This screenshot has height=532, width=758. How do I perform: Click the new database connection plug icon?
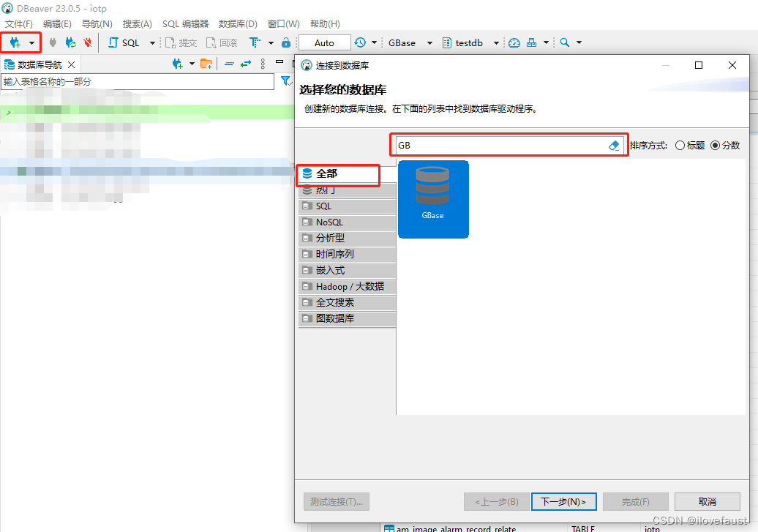[x=15, y=42]
